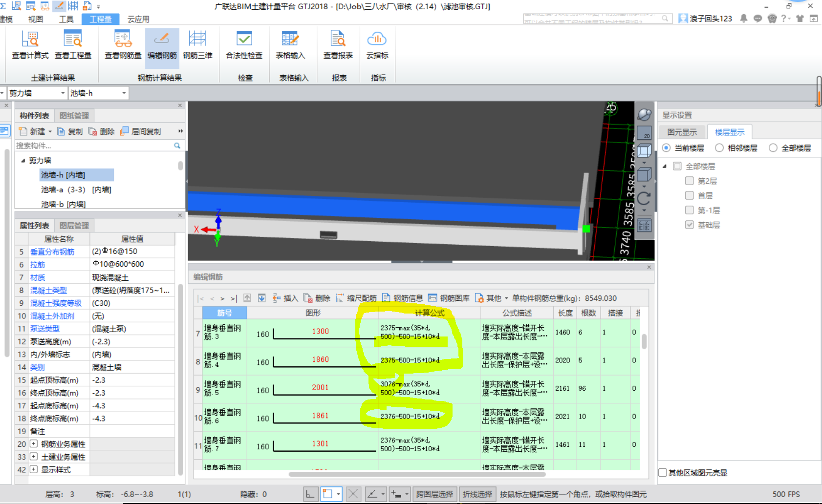Enable 其他区域图元亮显 checkbox
This screenshot has height=504, width=822.
click(x=663, y=472)
